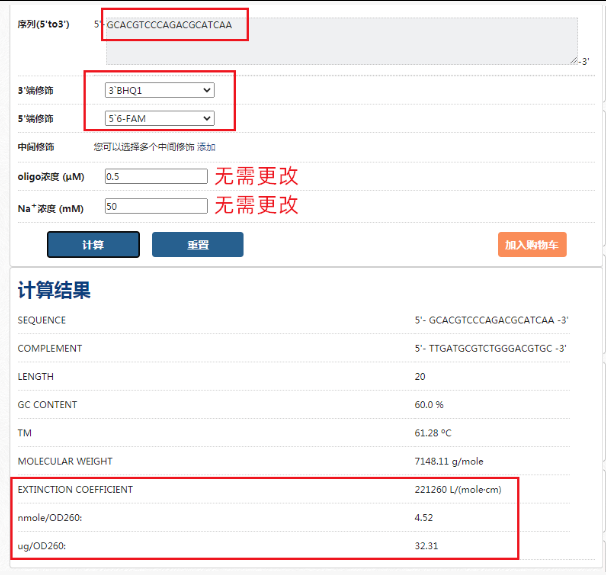Screen dimensions: 606x575
Task: Click the oligo浓度 (μM) input field
Action: point(156,177)
